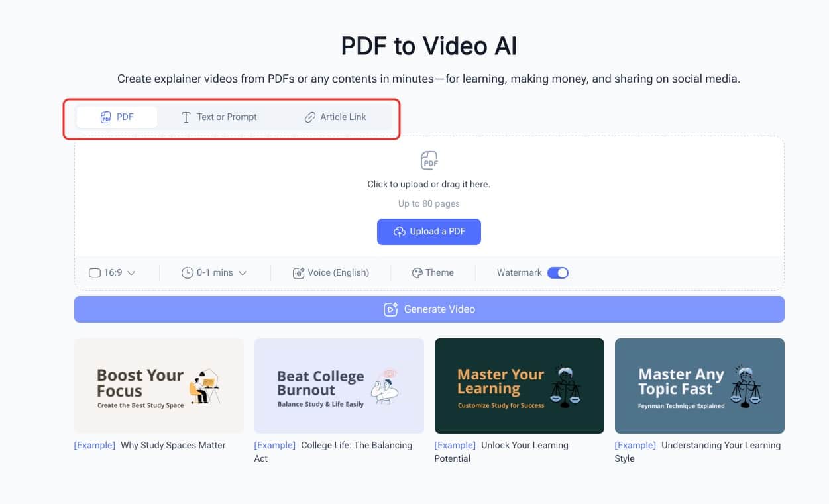Open the Article Link tab
Image resolution: width=829 pixels, height=504 pixels.
click(x=335, y=117)
